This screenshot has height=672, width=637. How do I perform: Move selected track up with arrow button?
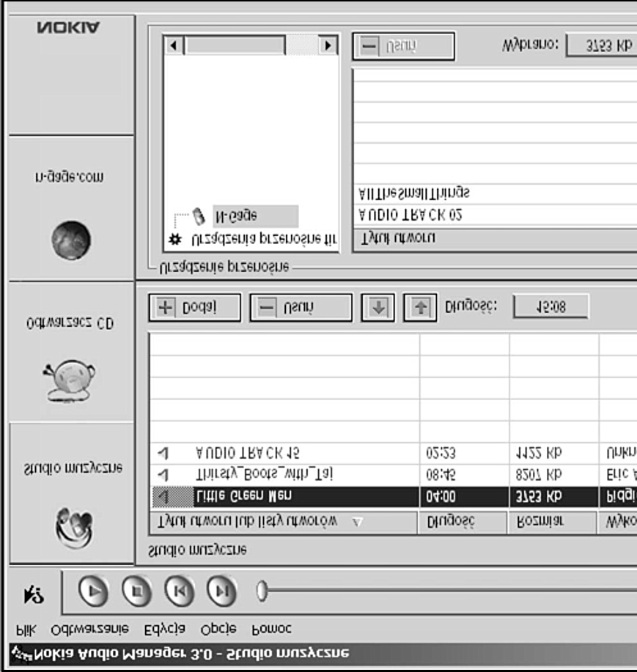click(420, 307)
